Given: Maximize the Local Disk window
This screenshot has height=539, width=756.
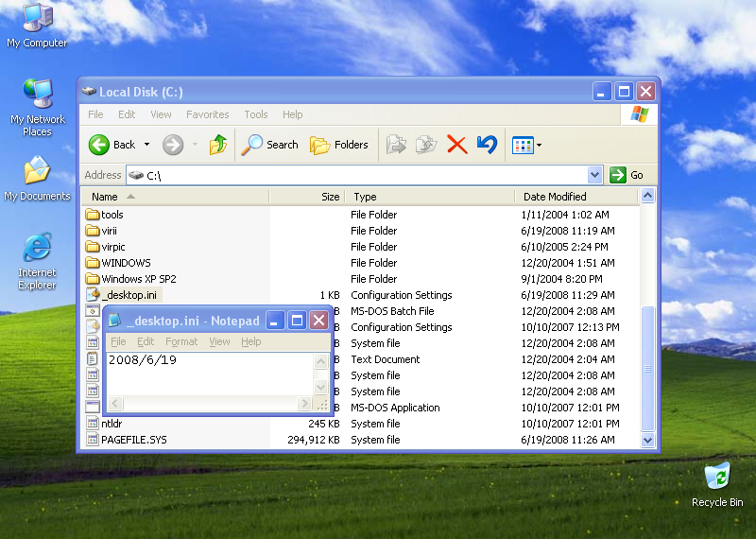Looking at the screenshot, I should tap(624, 92).
